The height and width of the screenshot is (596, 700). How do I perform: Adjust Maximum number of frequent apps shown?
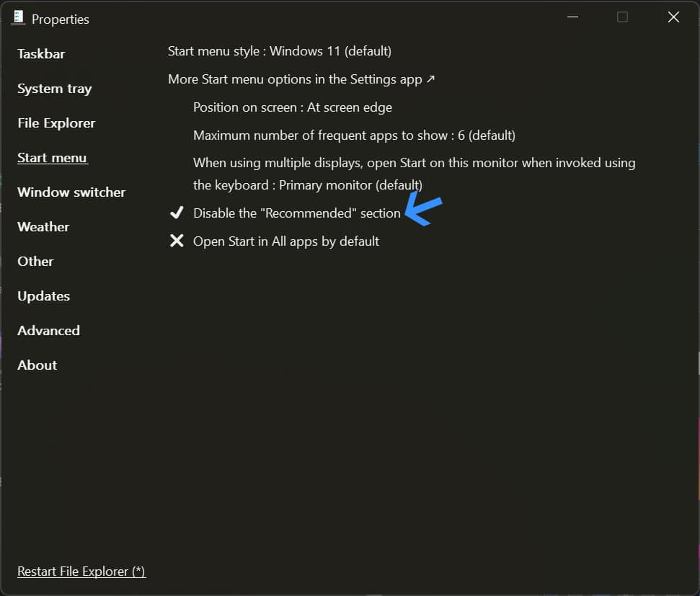pyautogui.click(x=353, y=135)
